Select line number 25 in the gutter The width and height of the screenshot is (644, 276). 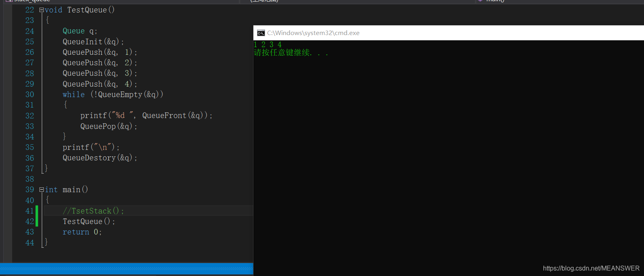point(30,42)
